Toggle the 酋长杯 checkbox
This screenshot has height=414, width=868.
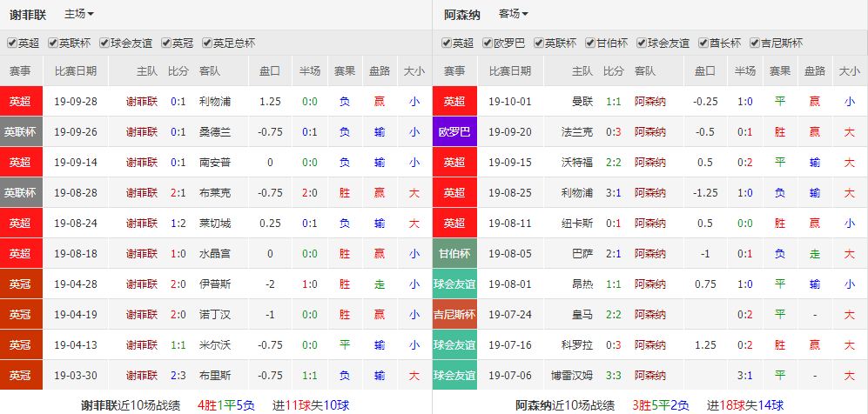[x=703, y=43]
